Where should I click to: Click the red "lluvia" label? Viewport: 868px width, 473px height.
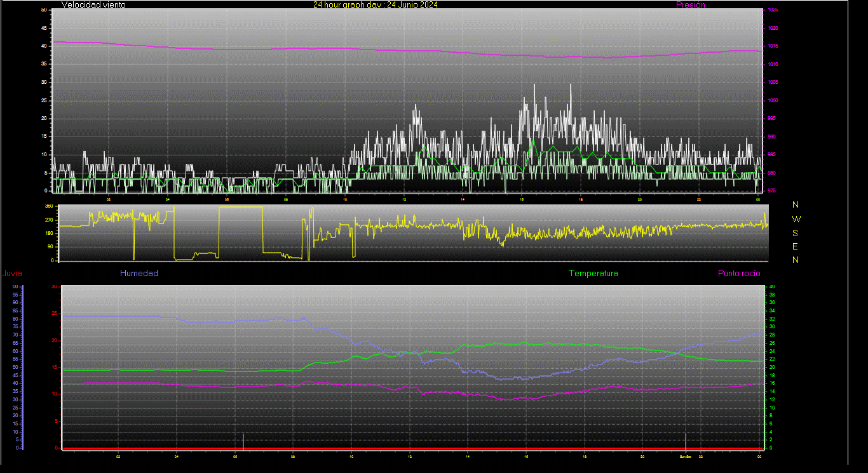coord(12,274)
